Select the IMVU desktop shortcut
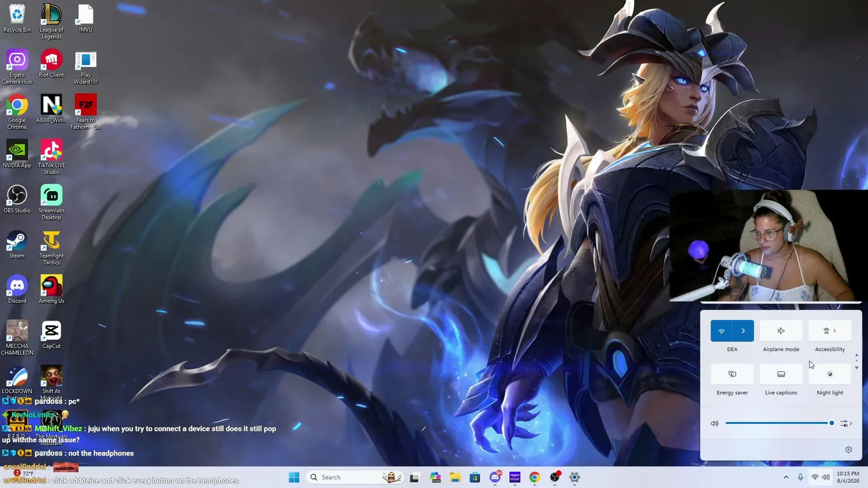 pyautogui.click(x=85, y=18)
